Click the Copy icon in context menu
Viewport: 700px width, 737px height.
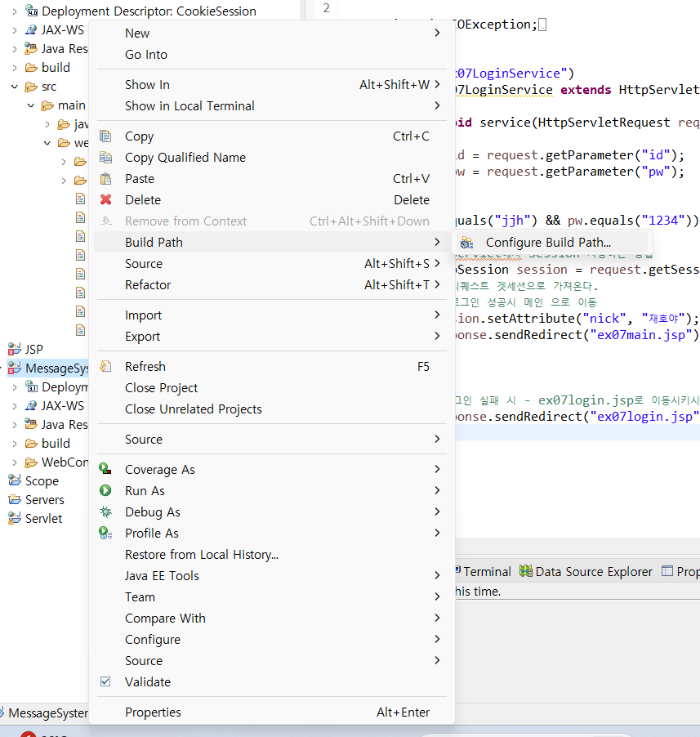(x=105, y=136)
